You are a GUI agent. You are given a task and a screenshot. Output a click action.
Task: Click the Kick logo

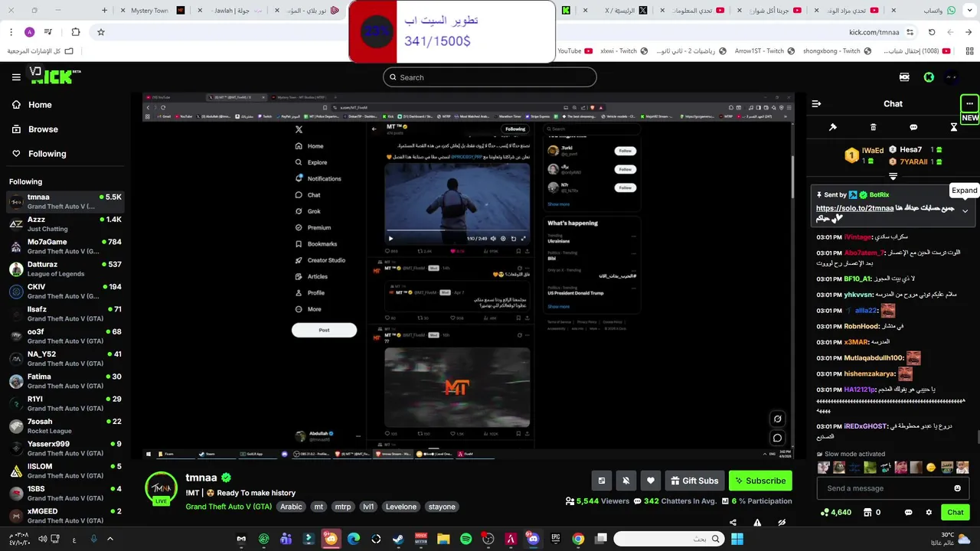coord(54,76)
